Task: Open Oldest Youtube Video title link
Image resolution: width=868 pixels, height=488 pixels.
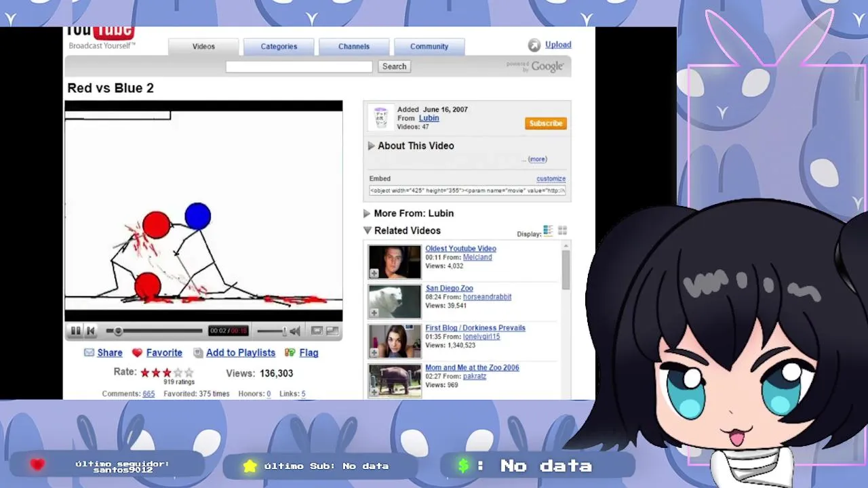Action: [x=460, y=249]
